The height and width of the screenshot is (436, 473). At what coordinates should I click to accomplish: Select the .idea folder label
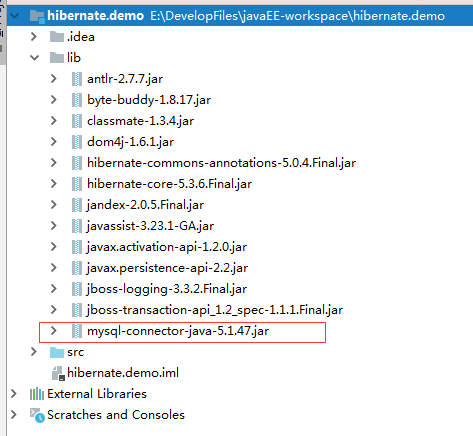pyautogui.click(x=81, y=37)
